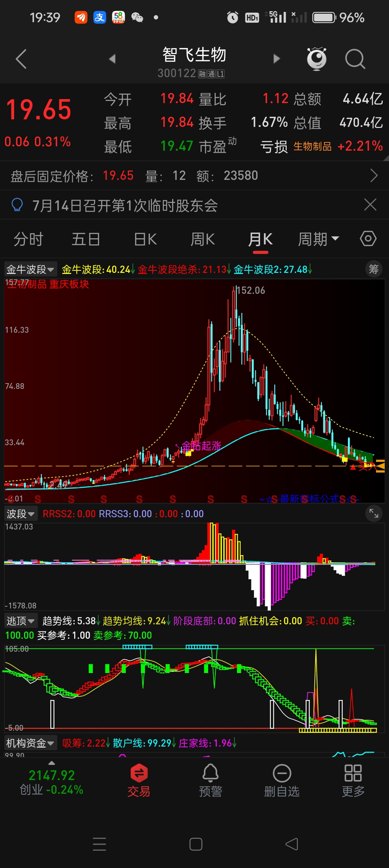Expand after-hours fixed price details arrow
Viewport: 389px width, 868px height.
click(374, 176)
